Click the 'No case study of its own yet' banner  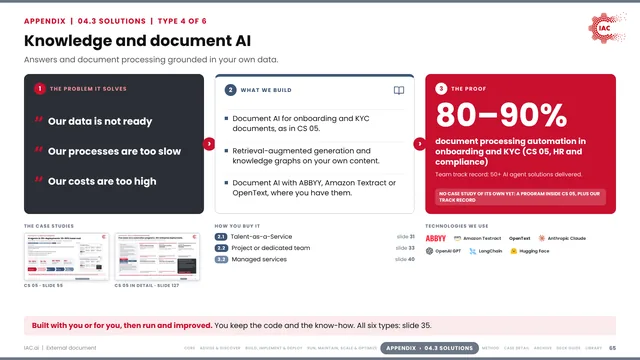click(520, 197)
